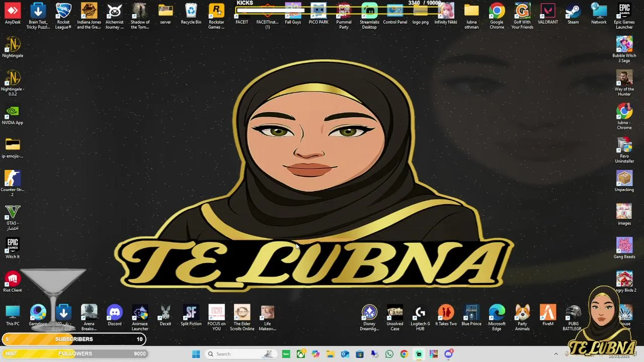The height and width of the screenshot is (362, 644).
Task: Open Microsoft Store in taskbar
Action: point(360,354)
